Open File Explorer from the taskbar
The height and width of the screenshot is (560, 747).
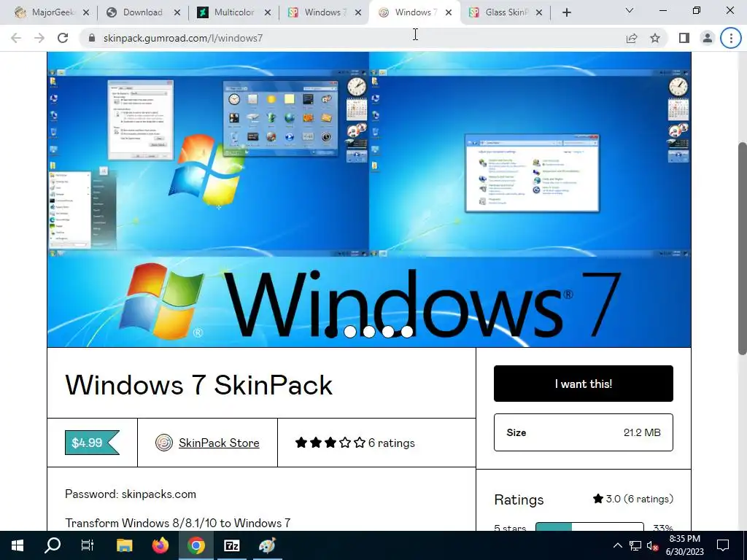(x=124, y=545)
